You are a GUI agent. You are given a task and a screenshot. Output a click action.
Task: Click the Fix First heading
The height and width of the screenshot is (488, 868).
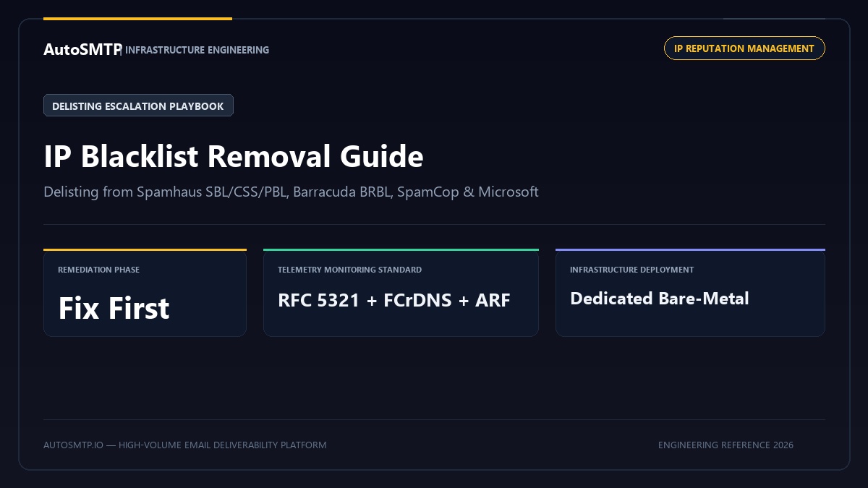114,309
